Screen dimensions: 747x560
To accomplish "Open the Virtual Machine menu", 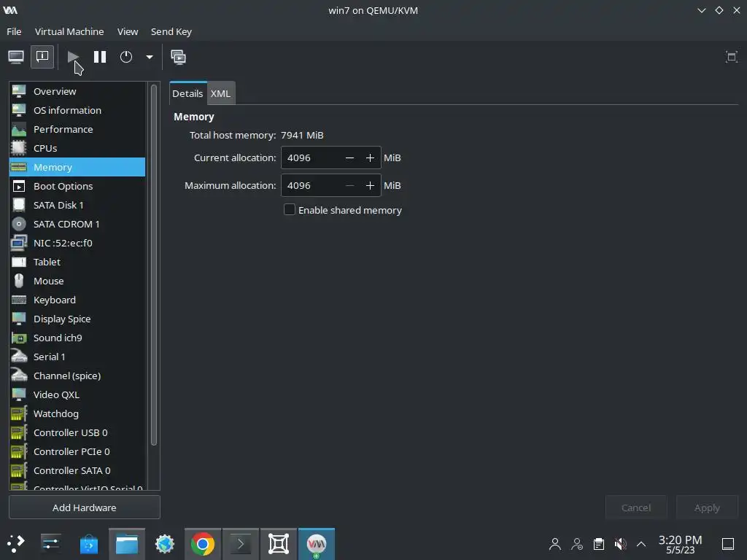I will [69, 31].
